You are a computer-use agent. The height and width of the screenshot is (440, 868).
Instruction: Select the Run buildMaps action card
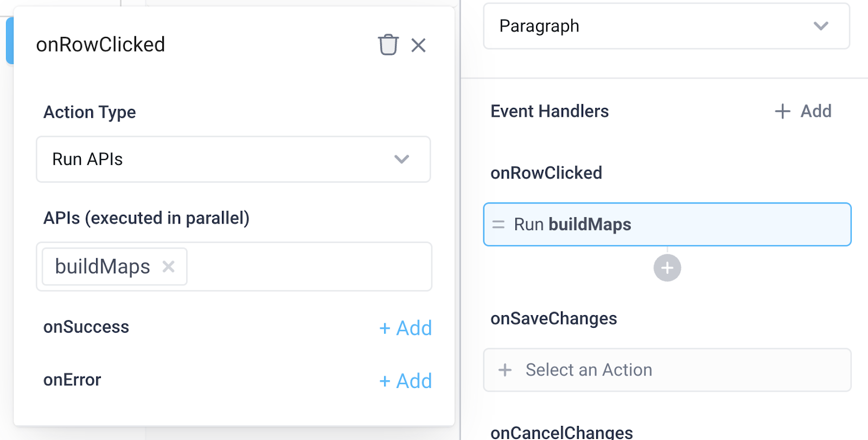pyautogui.click(x=667, y=224)
